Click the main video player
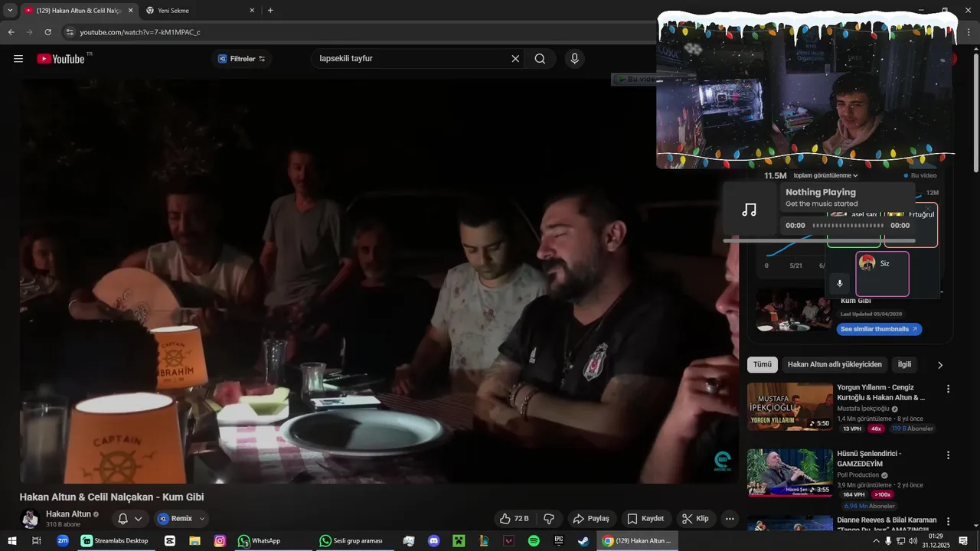The width and height of the screenshot is (980, 551). point(380,280)
